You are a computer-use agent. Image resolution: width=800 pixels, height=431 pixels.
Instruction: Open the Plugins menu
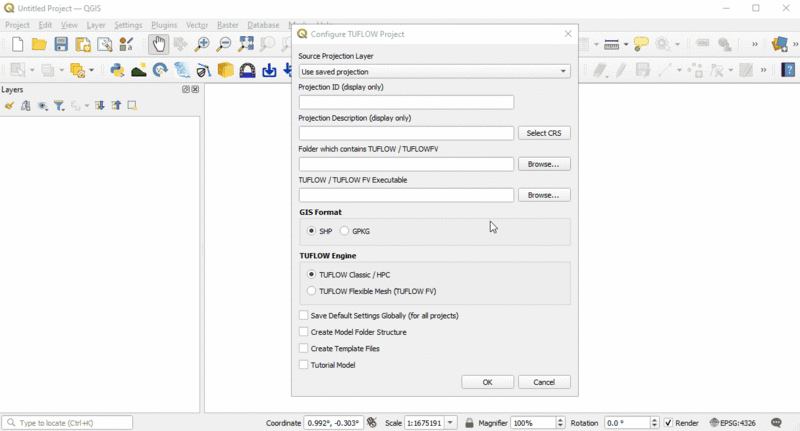coord(164,25)
